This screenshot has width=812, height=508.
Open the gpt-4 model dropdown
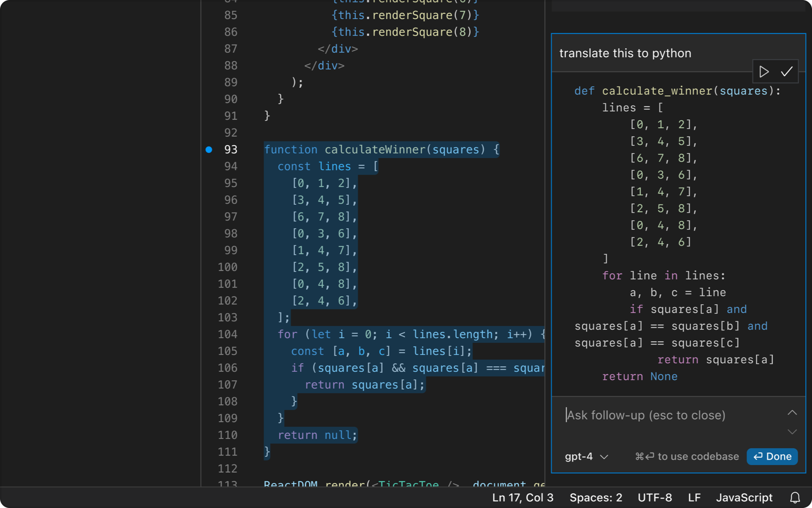click(586, 456)
